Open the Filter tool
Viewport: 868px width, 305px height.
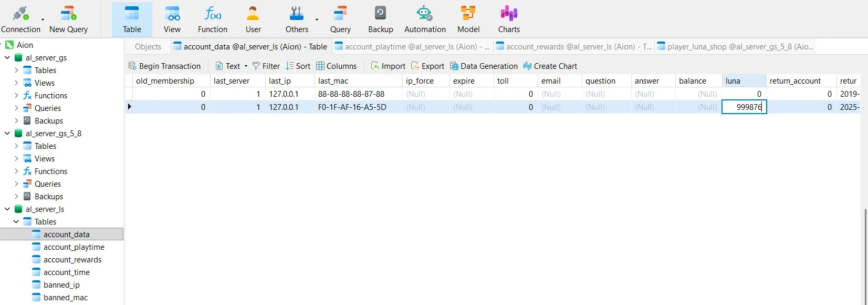[x=266, y=66]
